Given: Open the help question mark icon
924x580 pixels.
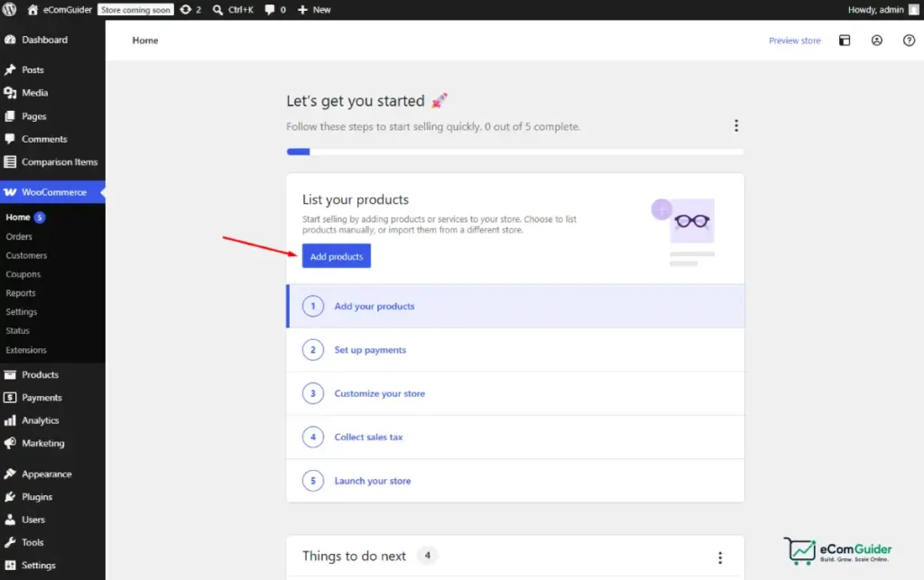Looking at the screenshot, I should pos(909,40).
